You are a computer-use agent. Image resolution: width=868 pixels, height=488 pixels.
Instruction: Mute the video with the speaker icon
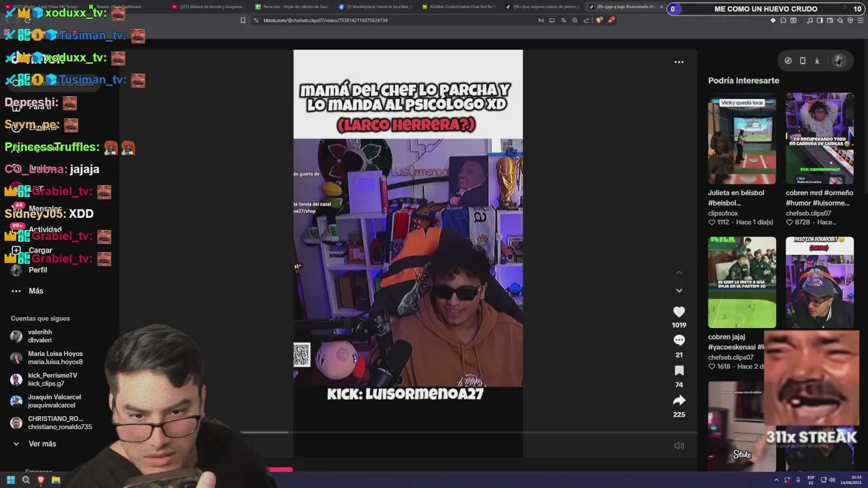[x=679, y=445]
